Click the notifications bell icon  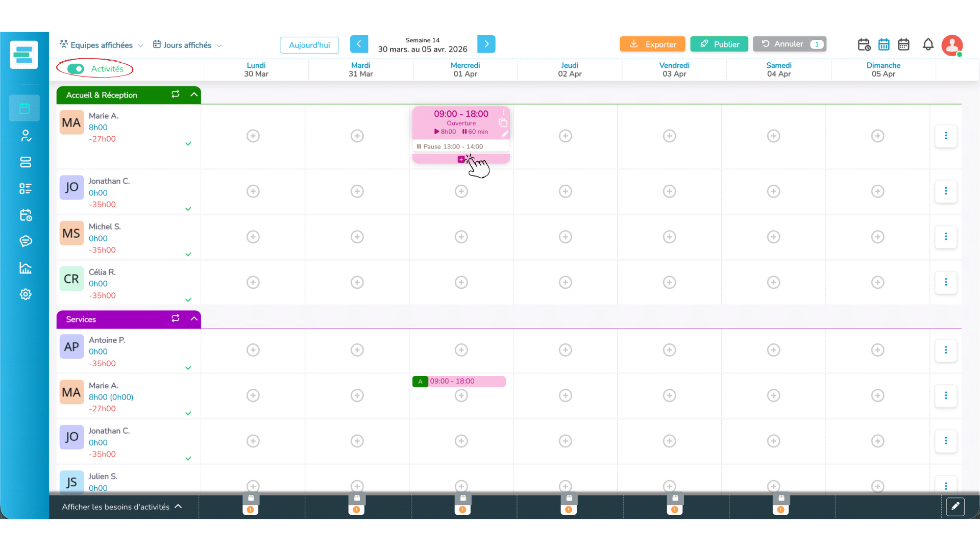pos(928,44)
